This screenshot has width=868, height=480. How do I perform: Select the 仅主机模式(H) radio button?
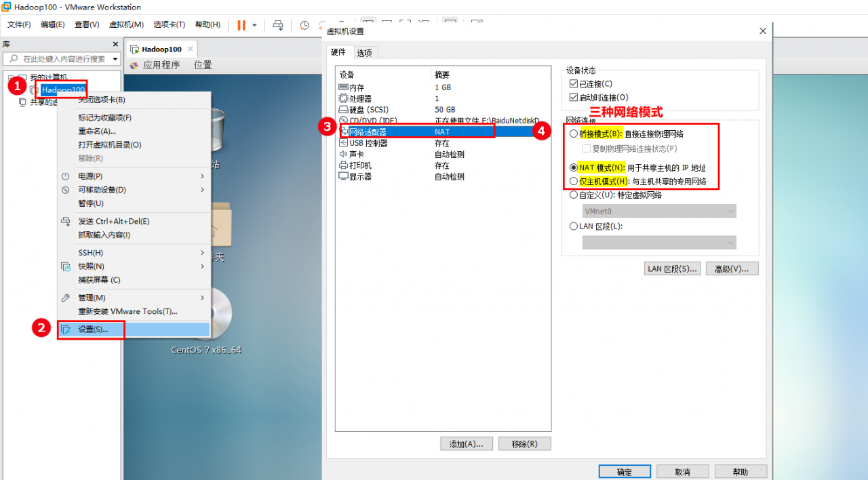574,181
